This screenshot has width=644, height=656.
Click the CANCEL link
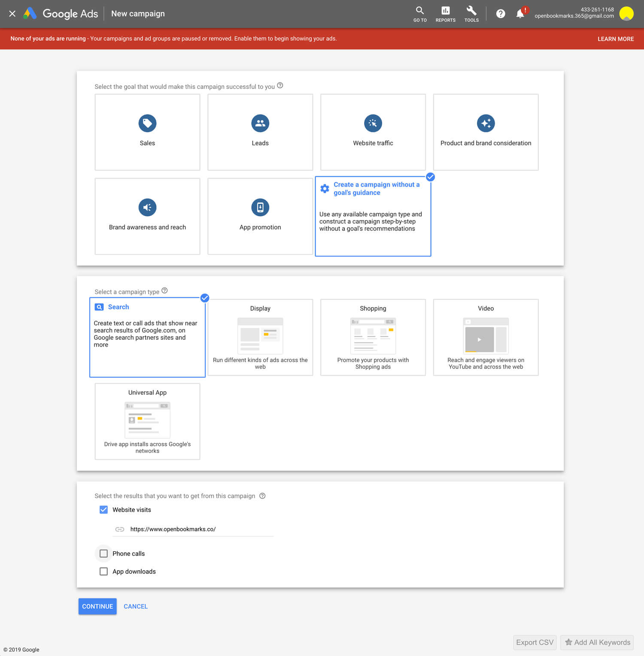click(136, 606)
